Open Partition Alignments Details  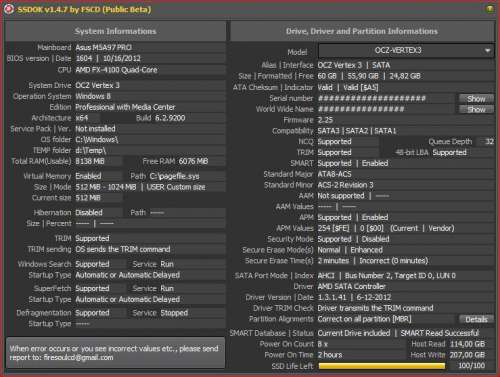click(476, 319)
